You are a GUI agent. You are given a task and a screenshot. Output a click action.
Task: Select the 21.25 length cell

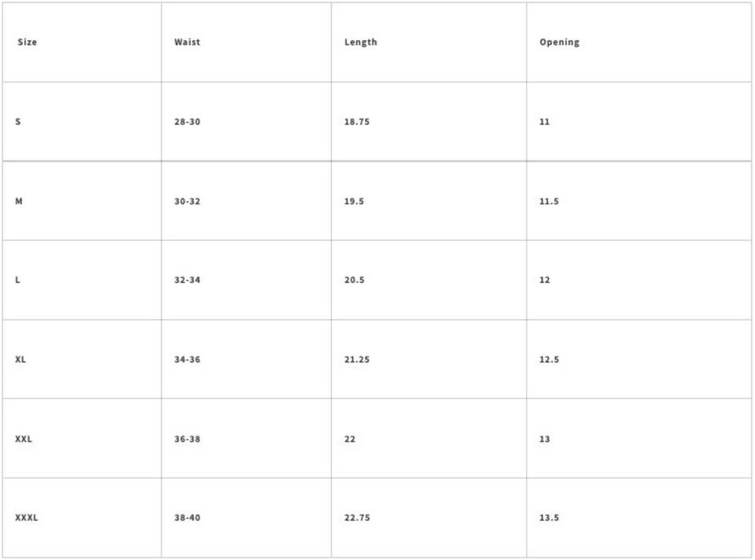tap(357, 359)
